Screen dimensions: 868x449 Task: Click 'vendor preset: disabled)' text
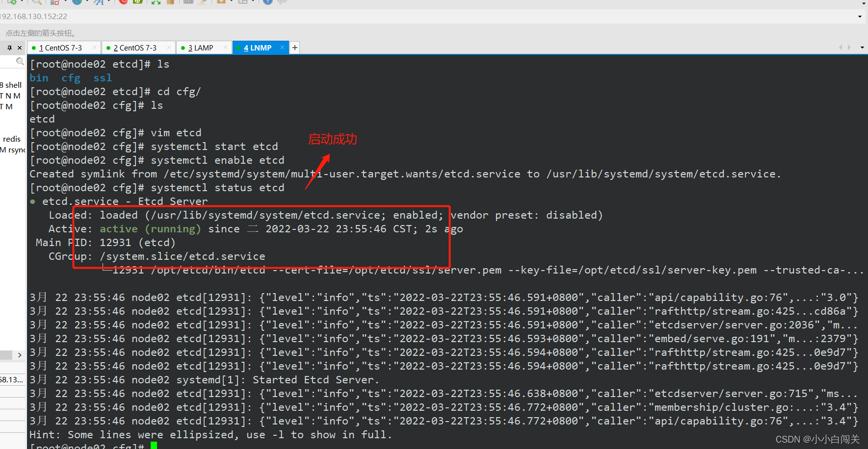(526, 215)
